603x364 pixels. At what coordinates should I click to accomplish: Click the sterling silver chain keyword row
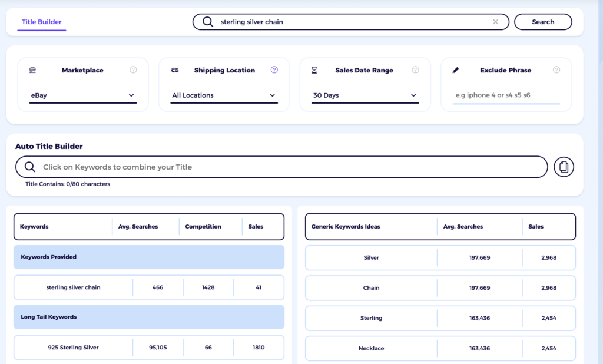pyautogui.click(x=72, y=287)
